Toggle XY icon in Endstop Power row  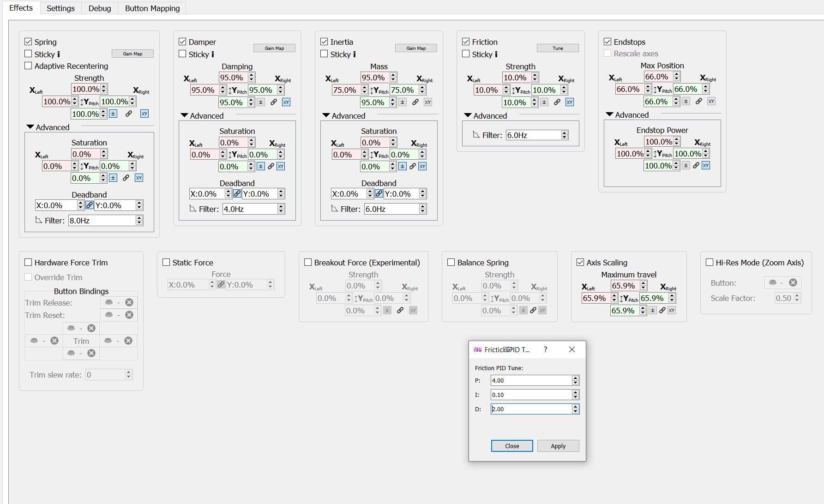point(706,165)
